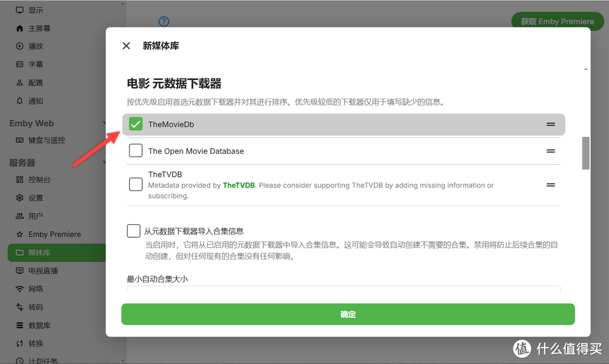
Task: Click The Open Movie Database reorder handle
Action: 551,151
